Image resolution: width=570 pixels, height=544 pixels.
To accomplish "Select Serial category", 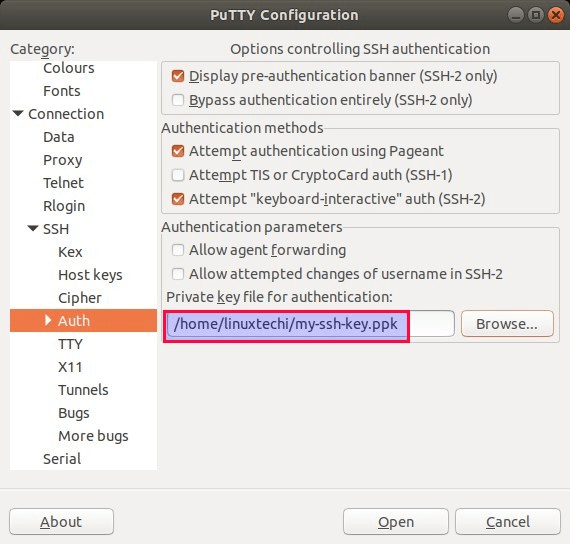I will click(x=62, y=459).
